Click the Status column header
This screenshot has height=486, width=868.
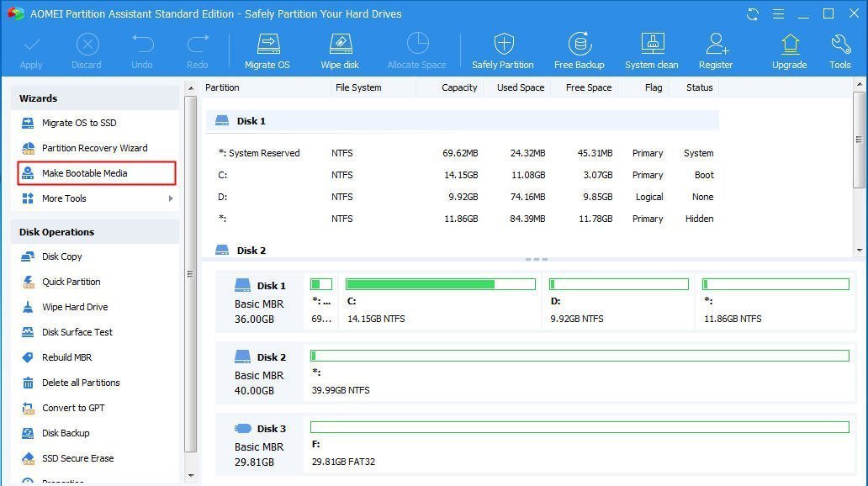pyautogui.click(x=699, y=87)
